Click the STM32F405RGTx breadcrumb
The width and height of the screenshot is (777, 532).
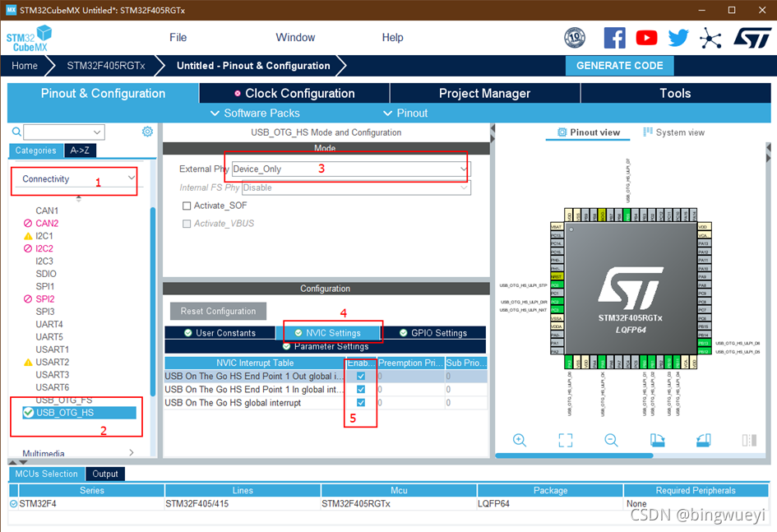click(x=105, y=66)
